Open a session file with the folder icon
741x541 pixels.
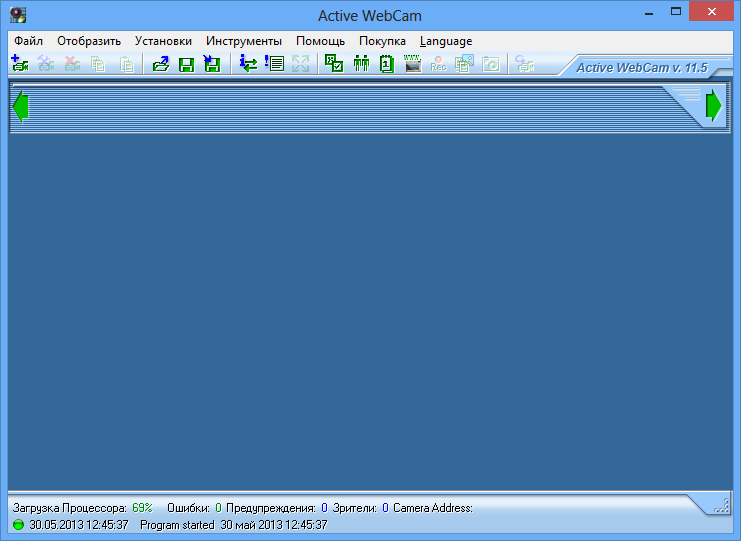pyautogui.click(x=161, y=63)
